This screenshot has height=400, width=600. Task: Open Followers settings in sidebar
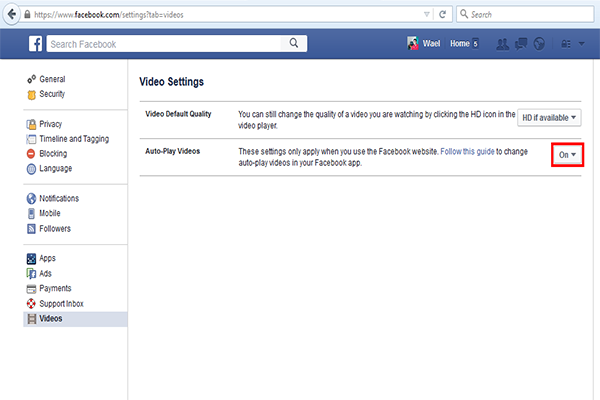pyautogui.click(x=55, y=229)
